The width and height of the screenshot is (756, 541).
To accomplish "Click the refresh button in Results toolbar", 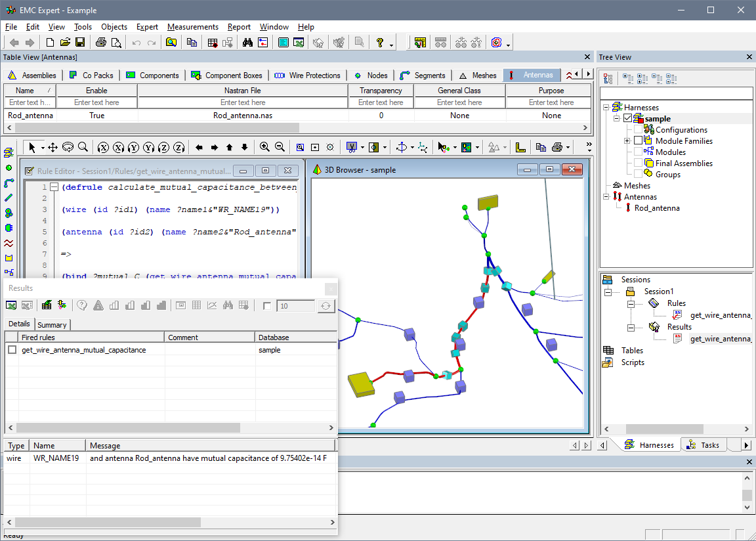I will [325, 306].
